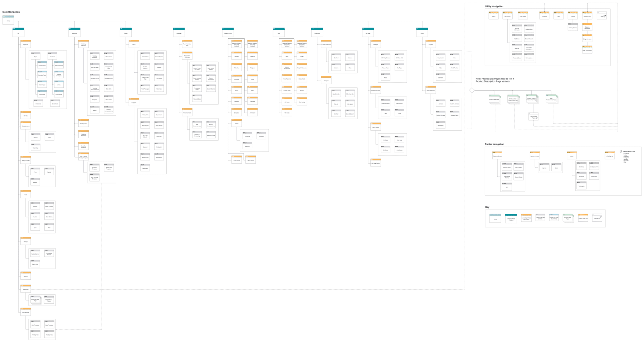Click the Sympathy greeting cards node

tap(236, 112)
